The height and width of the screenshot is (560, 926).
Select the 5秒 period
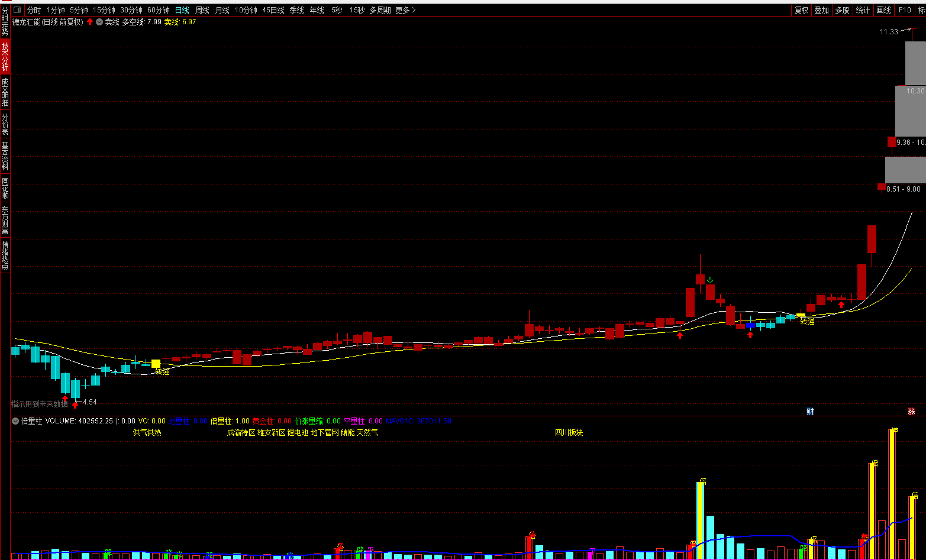pyautogui.click(x=337, y=10)
